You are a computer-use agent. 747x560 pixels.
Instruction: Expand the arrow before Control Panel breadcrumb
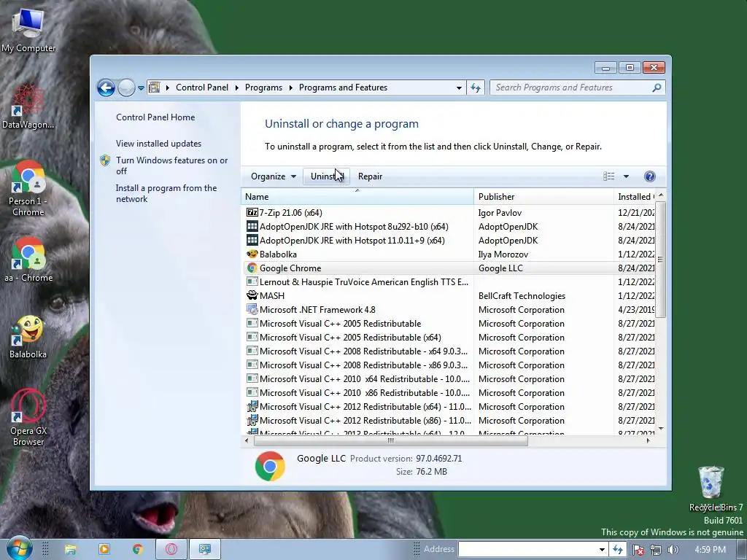[x=168, y=87]
